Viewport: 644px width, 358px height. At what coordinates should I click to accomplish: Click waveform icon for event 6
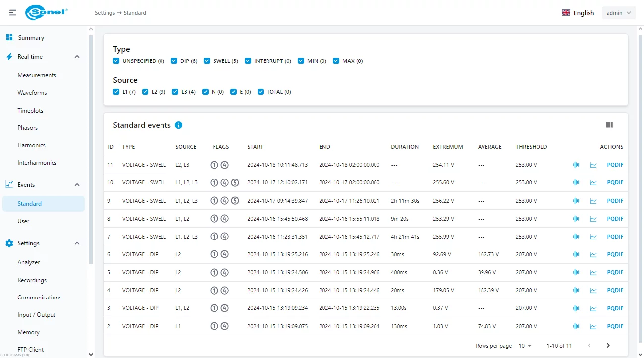coord(576,254)
